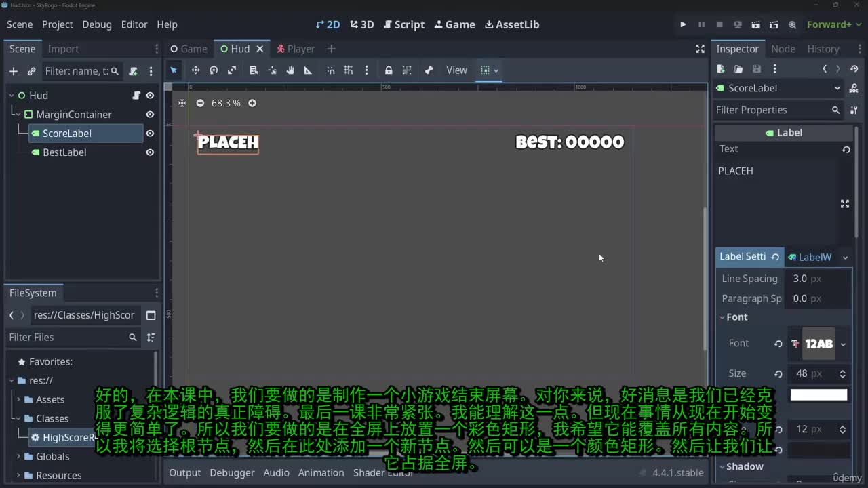This screenshot has width=868, height=488.
Task: Open the Animation bottom panel
Action: point(321,473)
